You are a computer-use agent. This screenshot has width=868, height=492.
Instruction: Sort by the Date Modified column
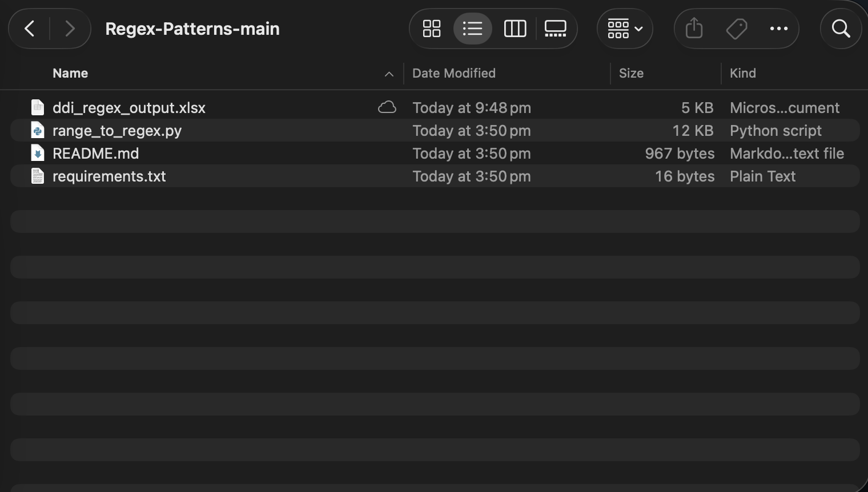click(x=454, y=73)
